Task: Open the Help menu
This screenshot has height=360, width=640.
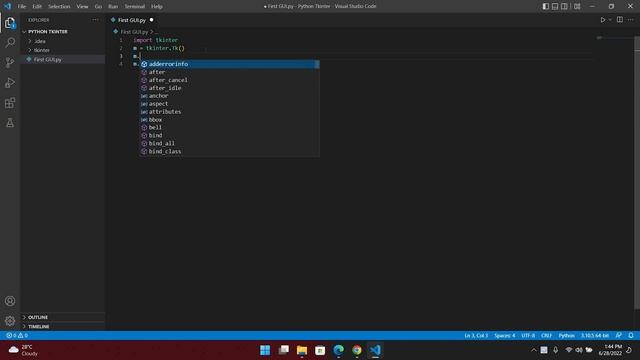Action: coord(157,6)
